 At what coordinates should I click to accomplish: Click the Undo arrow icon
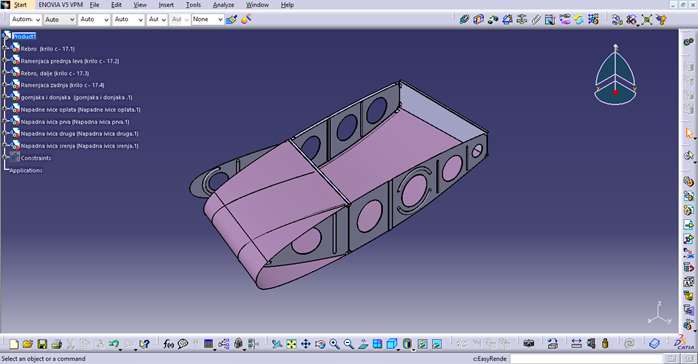pyautogui.click(x=114, y=344)
